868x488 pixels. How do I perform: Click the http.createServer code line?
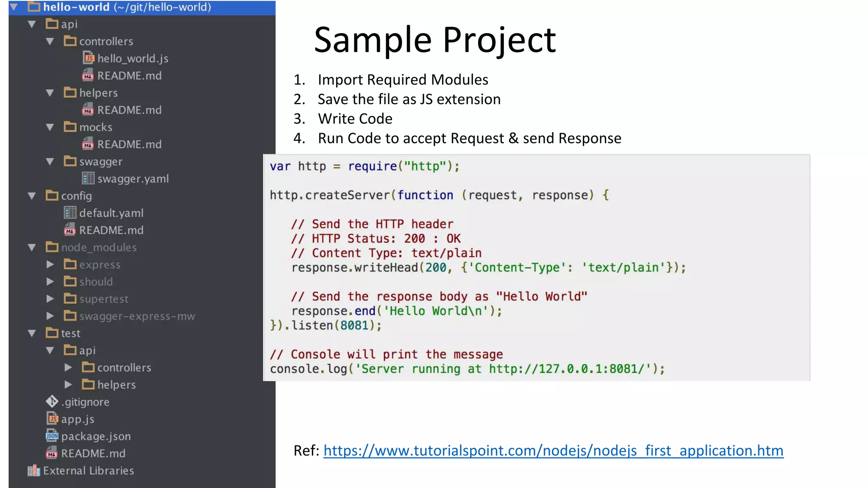[x=439, y=195]
